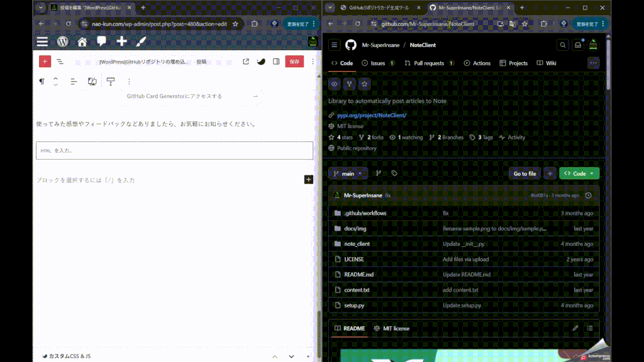Click the view post external link icon
The width and height of the screenshot is (644, 362).
246,62
